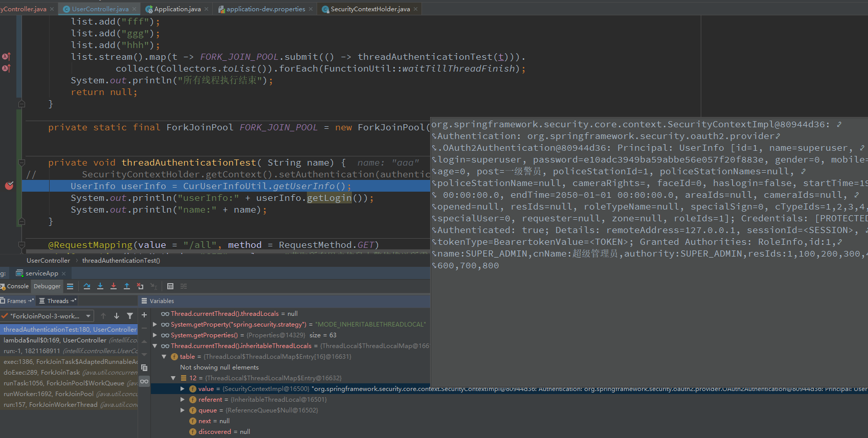The height and width of the screenshot is (438, 868).
Task: Click the red Force Step Into icon
Action: point(114,286)
